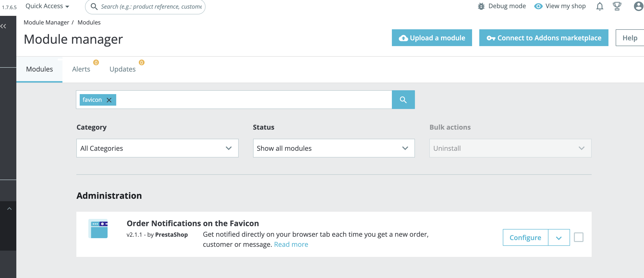644x278 pixels.
Task: Open notifications via the bell icon
Action: coord(599,6)
